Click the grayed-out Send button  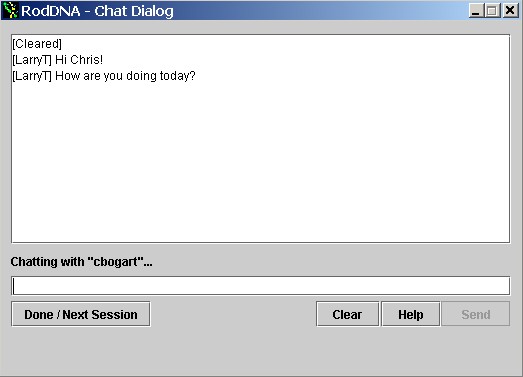point(476,314)
